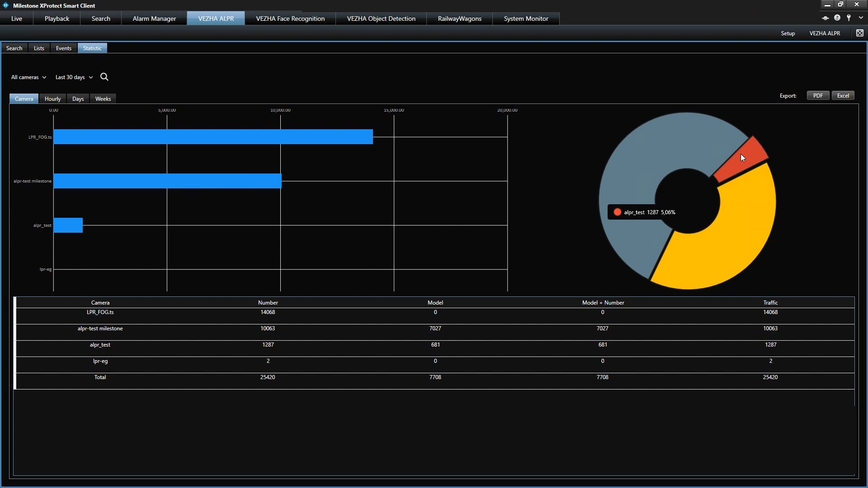Viewport: 868px width, 488px height.
Task: Click the magnifier search icon beside date filter
Action: (x=104, y=77)
